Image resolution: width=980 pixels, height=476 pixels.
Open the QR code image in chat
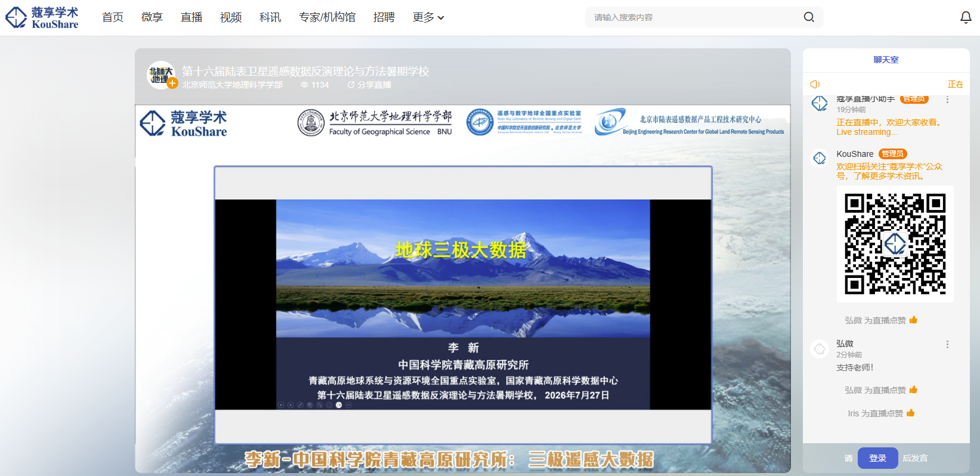click(x=895, y=244)
